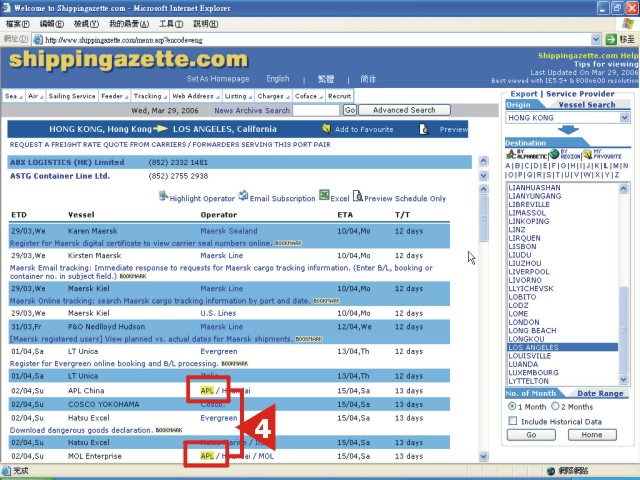The height and width of the screenshot is (480, 640).
Task: Open the request freight rate quote link
Action: [x=170, y=144]
